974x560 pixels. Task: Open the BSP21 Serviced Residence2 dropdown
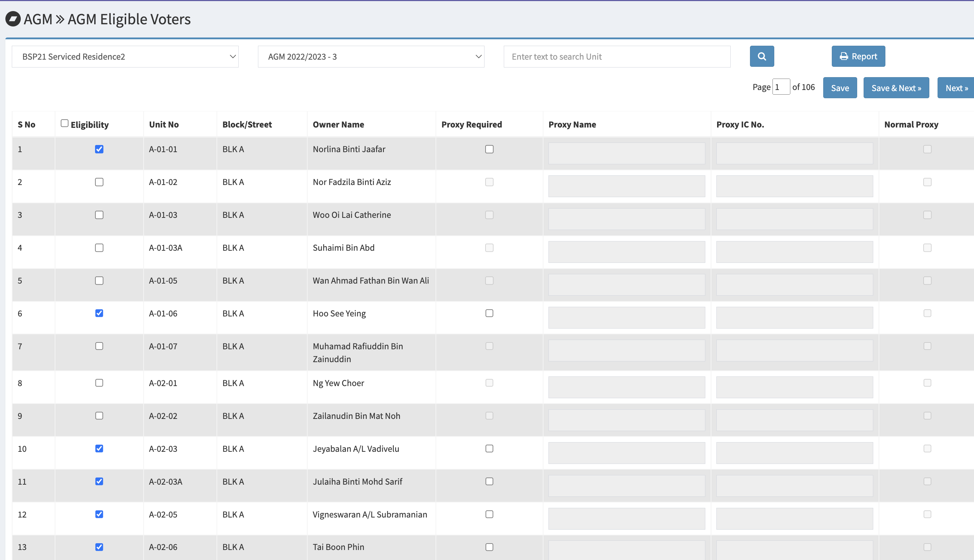(125, 56)
